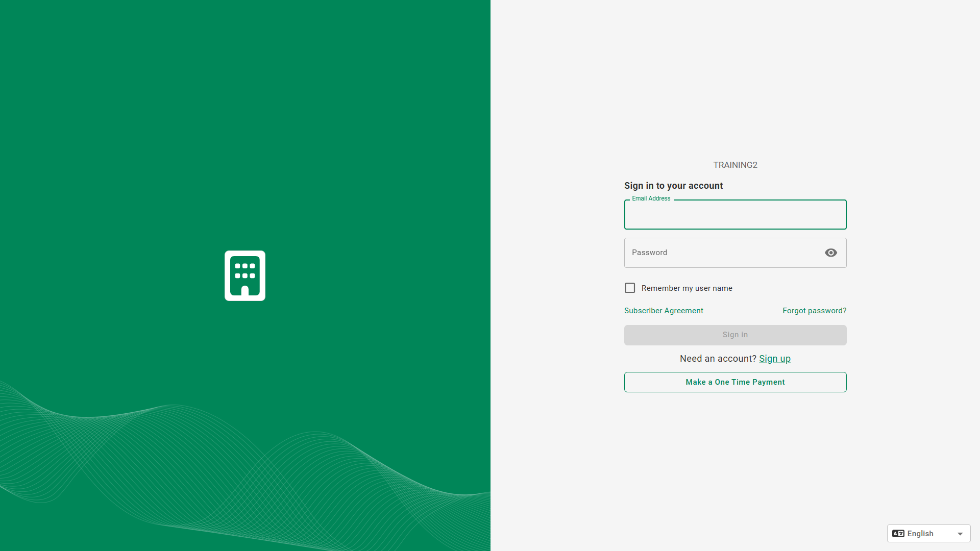
Task: Click the Sign in to your account heading
Action: pos(673,186)
